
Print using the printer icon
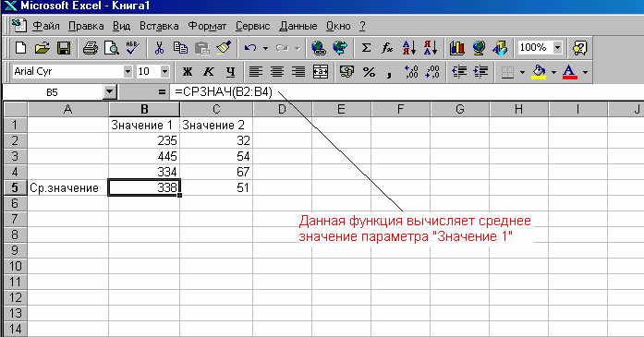(x=90, y=48)
